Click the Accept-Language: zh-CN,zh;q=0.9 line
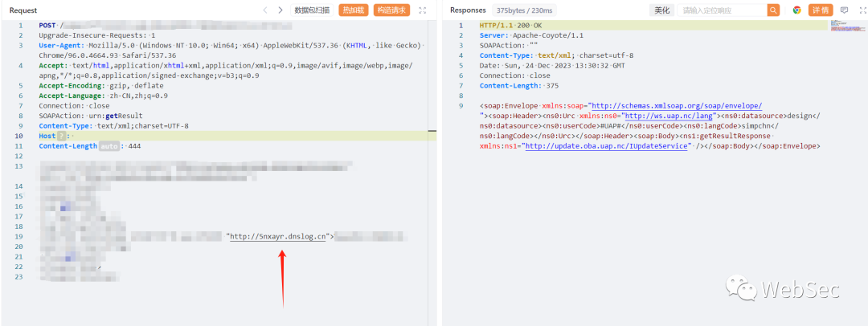This screenshot has width=868, height=326. [104, 96]
